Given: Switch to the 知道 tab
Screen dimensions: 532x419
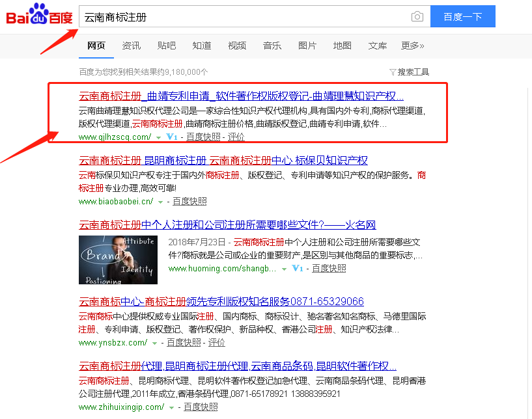Looking at the screenshot, I should coord(202,46).
